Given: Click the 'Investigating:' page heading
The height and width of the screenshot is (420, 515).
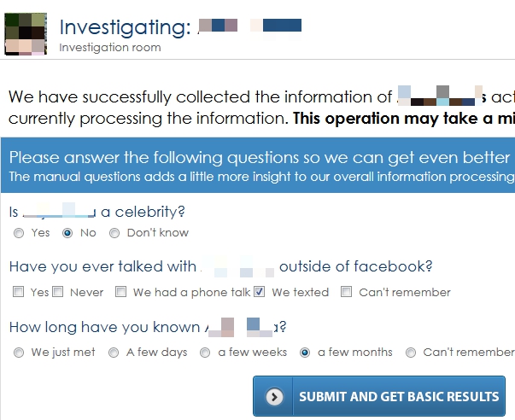Looking at the screenshot, I should pyautogui.click(x=125, y=27).
